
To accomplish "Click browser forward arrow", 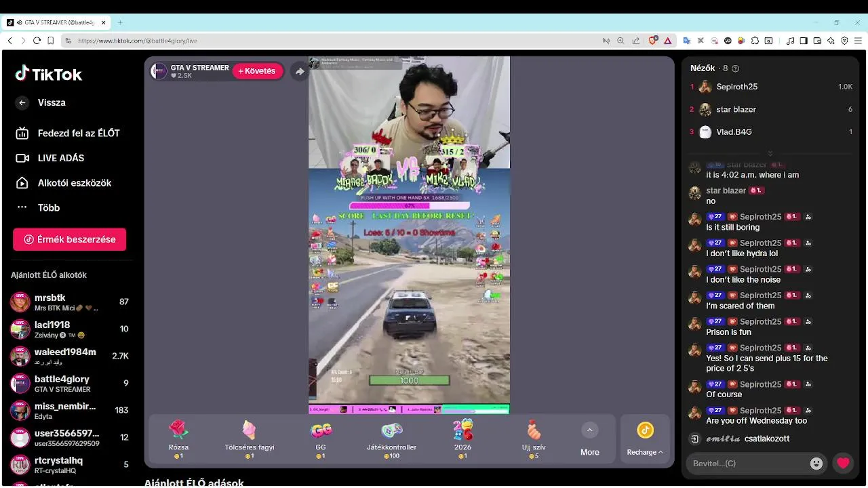I will pyautogui.click(x=23, y=41).
